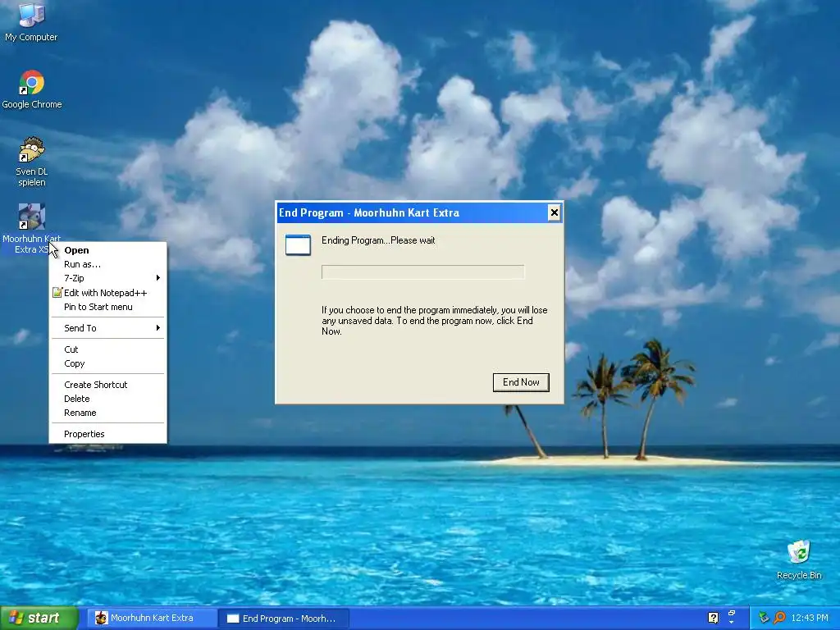Select the Google Chrome desktop shortcut
The width and height of the screenshot is (840, 630).
[x=32, y=89]
